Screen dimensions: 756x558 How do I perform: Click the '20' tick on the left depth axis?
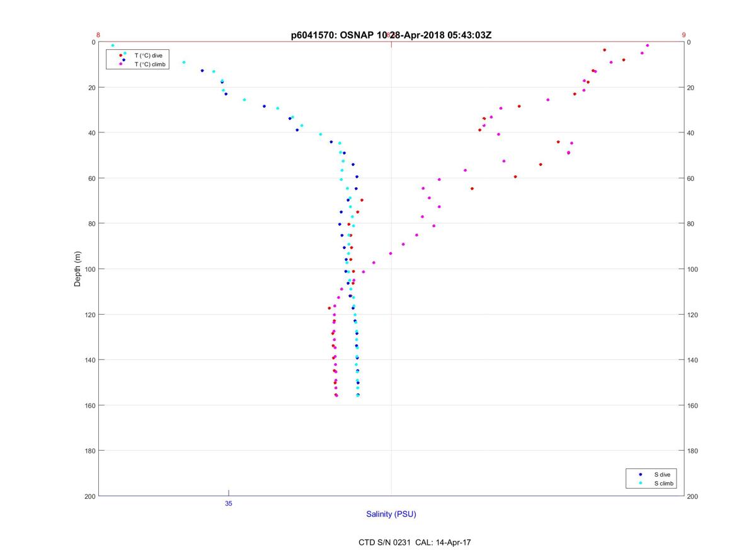click(x=91, y=88)
